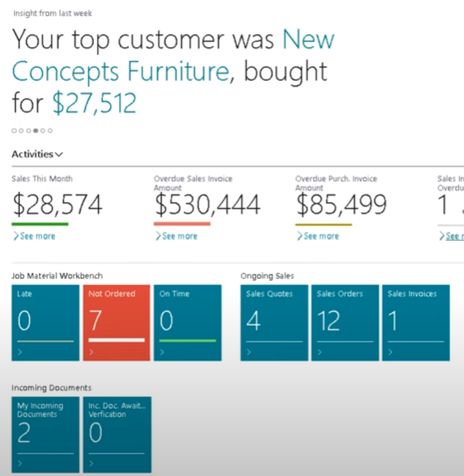Click the arrow on Sales Orders tile
The image size is (464, 476).
[x=319, y=352]
